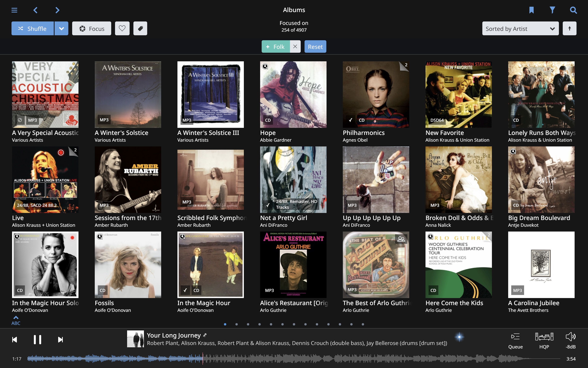Image resolution: width=588 pixels, height=368 pixels.
Task: Open Up Up Up Up Up Up album cover
Action: point(376,180)
